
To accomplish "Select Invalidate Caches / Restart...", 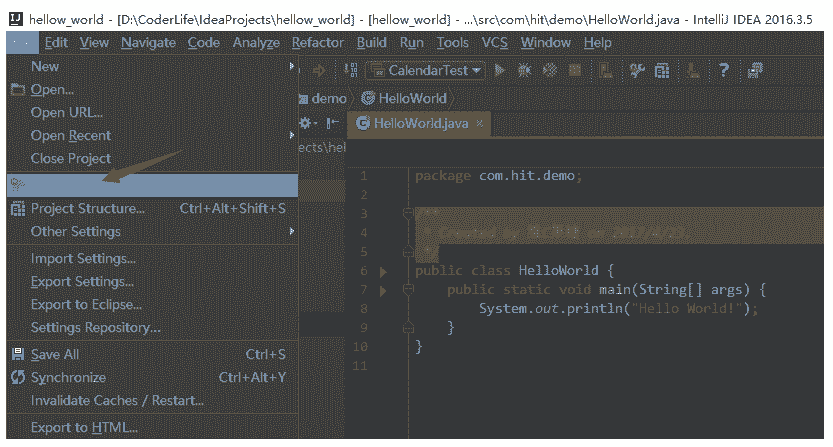I will point(152,400).
